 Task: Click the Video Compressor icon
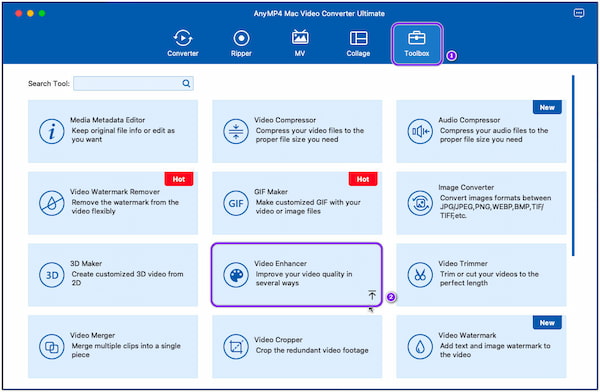[236, 131]
